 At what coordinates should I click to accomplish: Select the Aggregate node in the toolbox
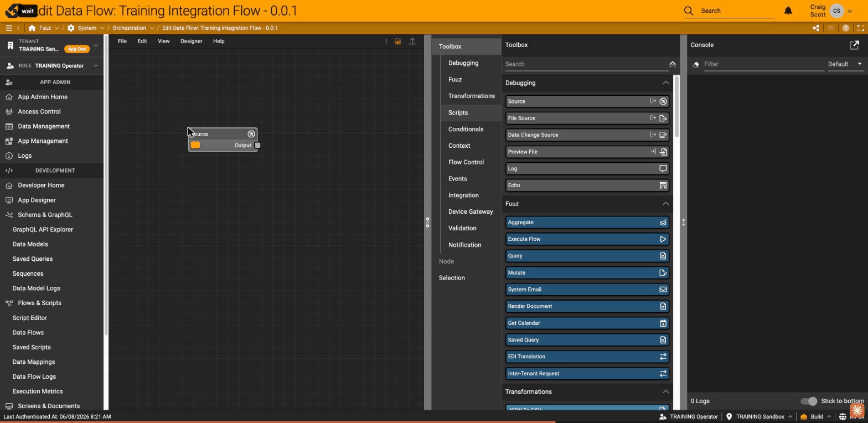coord(587,222)
